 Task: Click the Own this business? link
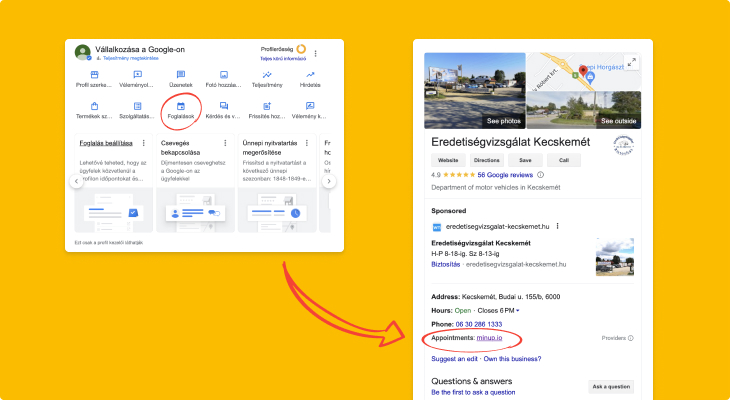tap(512, 359)
